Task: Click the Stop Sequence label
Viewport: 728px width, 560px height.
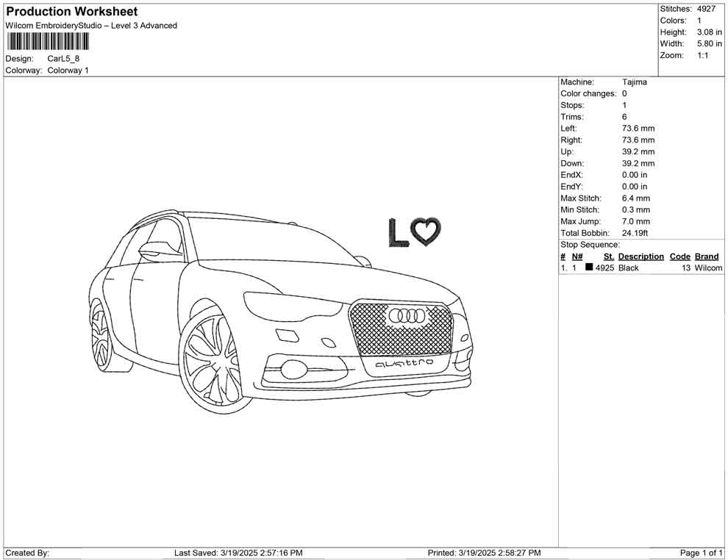Action: click(x=590, y=245)
